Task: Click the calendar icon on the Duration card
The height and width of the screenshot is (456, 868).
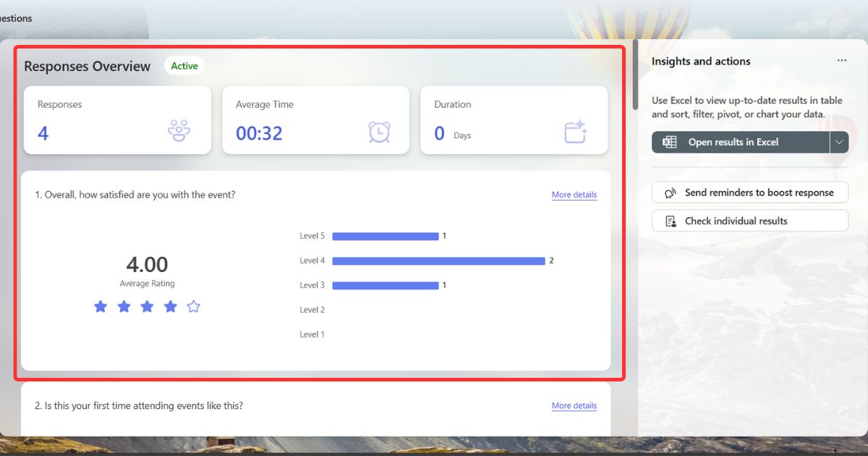Action: point(576,132)
